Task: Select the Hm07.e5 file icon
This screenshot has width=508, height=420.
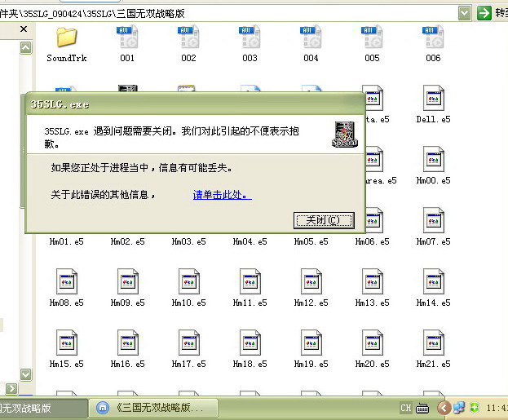Action: [434, 220]
